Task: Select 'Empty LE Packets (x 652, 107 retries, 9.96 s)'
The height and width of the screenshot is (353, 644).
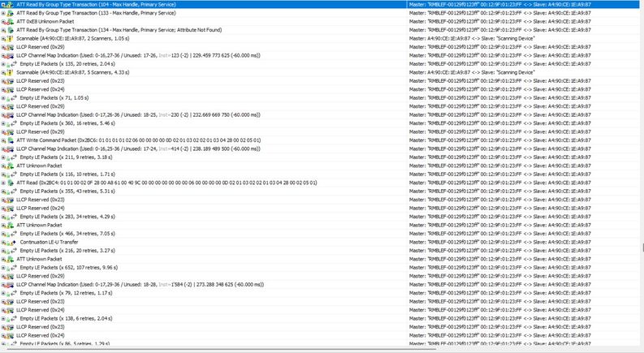Action: pyautogui.click(x=68, y=268)
